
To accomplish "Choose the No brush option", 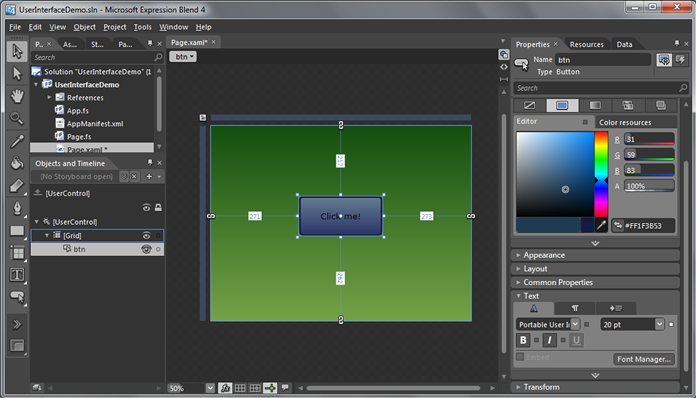I will [x=530, y=105].
